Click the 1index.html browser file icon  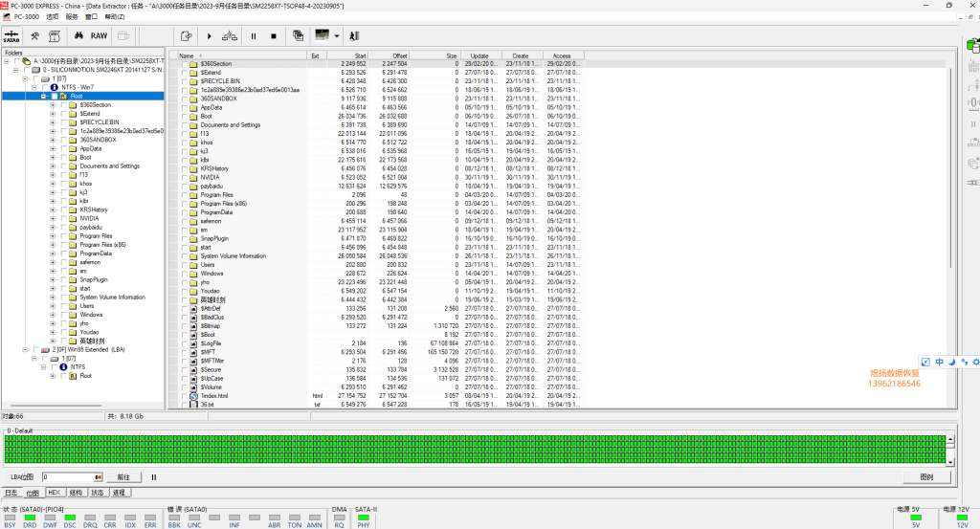coord(193,396)
